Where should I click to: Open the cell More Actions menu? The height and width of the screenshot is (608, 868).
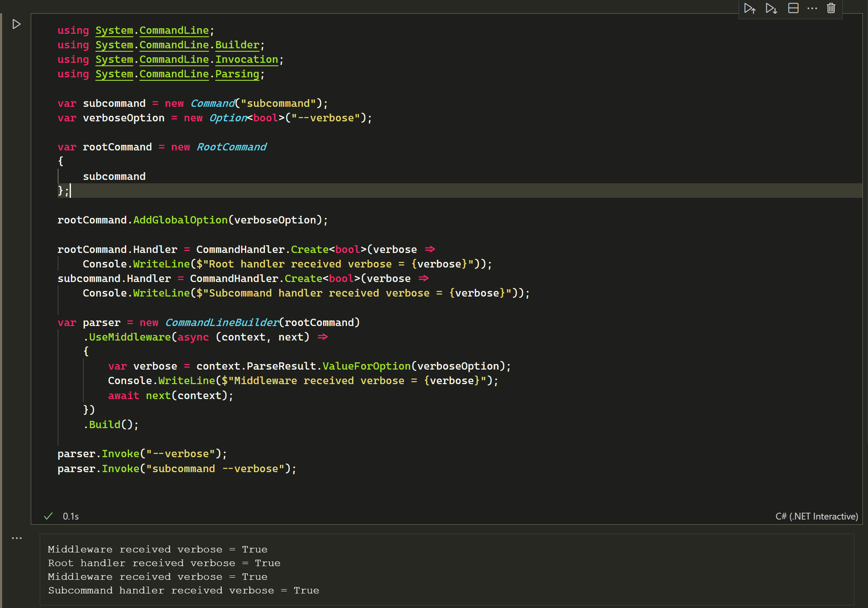coord(812,8)
